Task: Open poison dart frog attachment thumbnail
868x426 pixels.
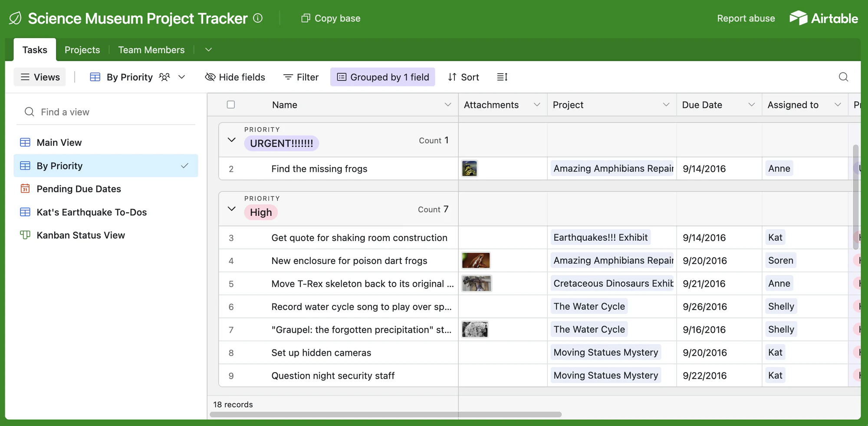Action: click(x=476, y=261)
